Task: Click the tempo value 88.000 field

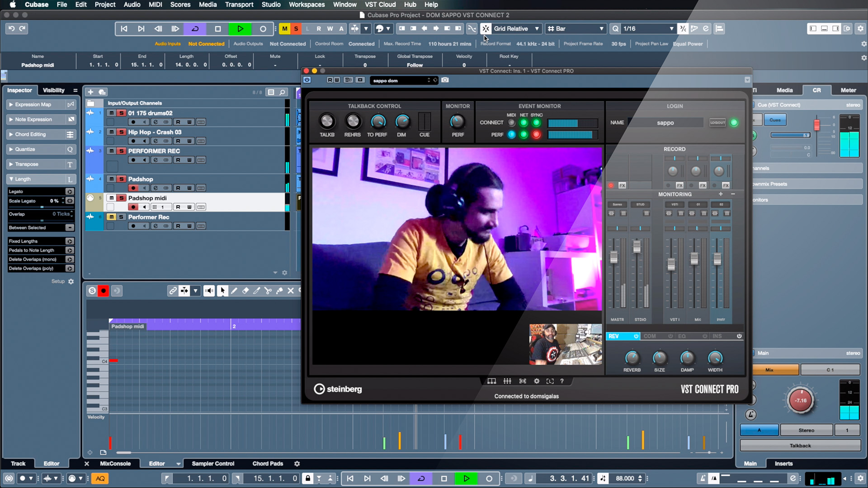Action: 625,479
